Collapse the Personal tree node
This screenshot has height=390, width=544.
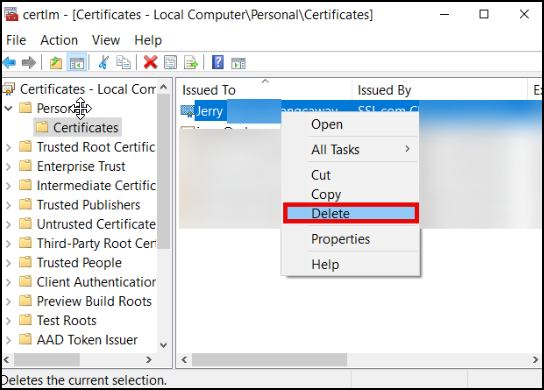pos(9,108)
